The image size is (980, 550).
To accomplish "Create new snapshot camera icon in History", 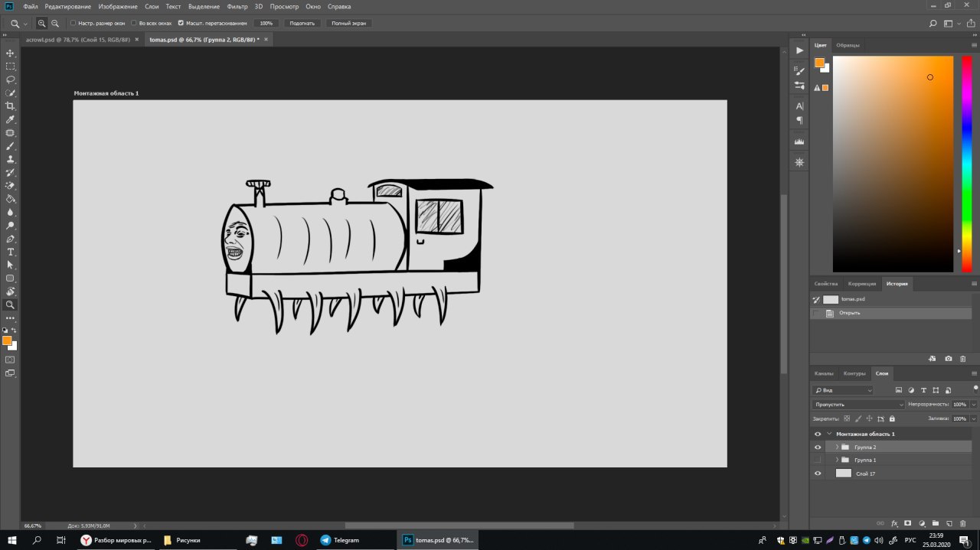I will tap(949, 358).
